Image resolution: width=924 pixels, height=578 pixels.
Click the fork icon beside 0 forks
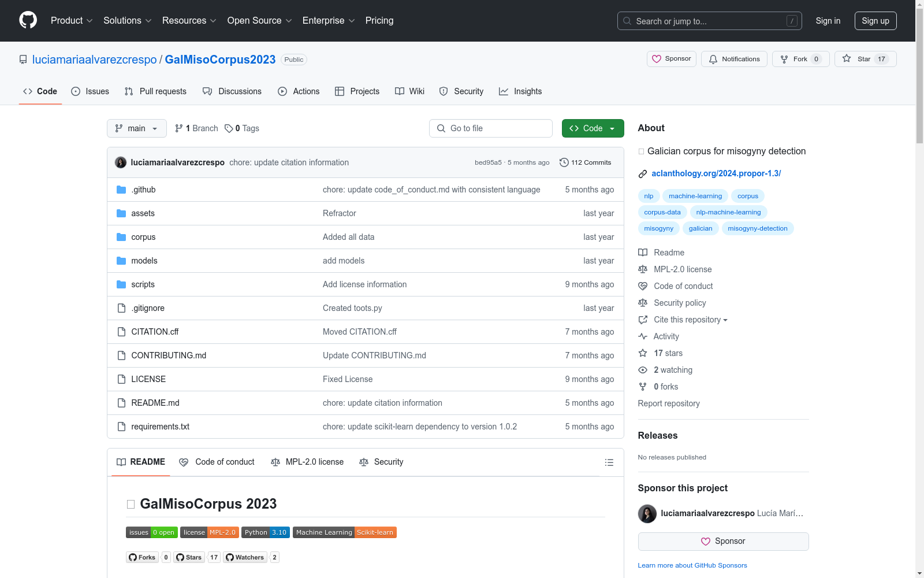tap(643, 387)
